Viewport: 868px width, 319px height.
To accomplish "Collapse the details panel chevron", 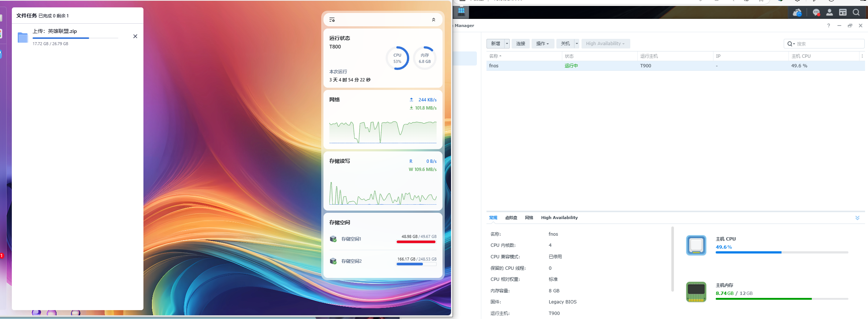I will [x=857, y=218].
